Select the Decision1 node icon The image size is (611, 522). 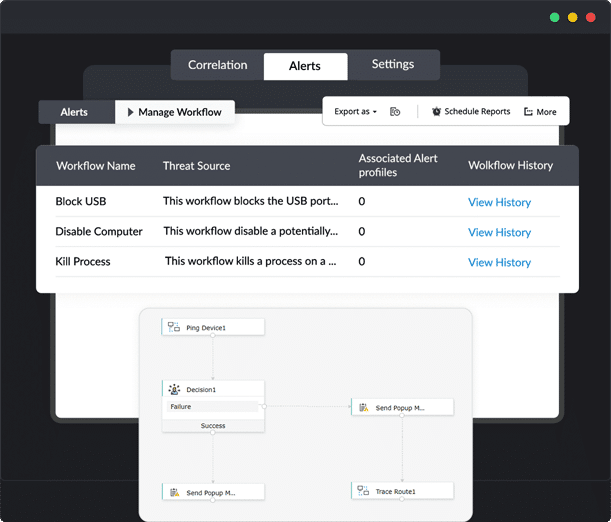pyautogui.click(x=174, y=389)
